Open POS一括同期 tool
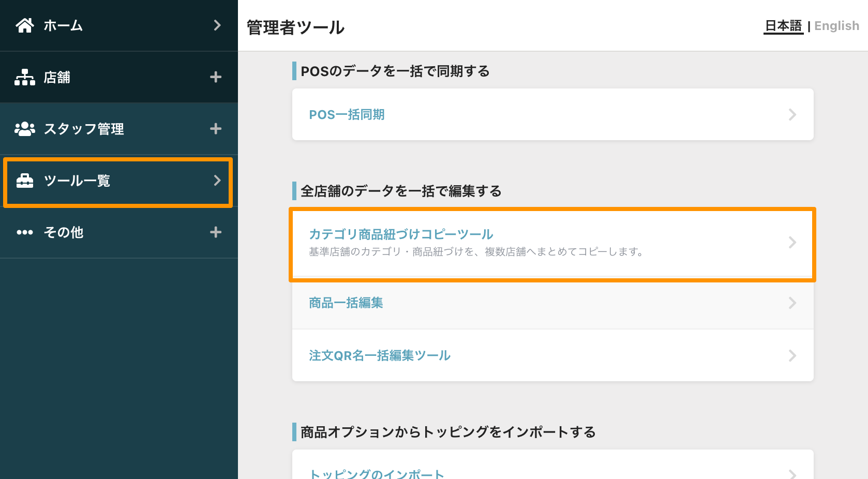Image resolution: width=868 pixels, height=479 pixels. coord(552,114)
